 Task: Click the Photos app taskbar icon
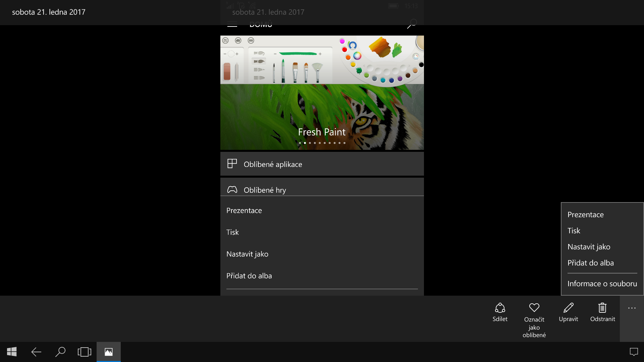(x=108, y=352)
